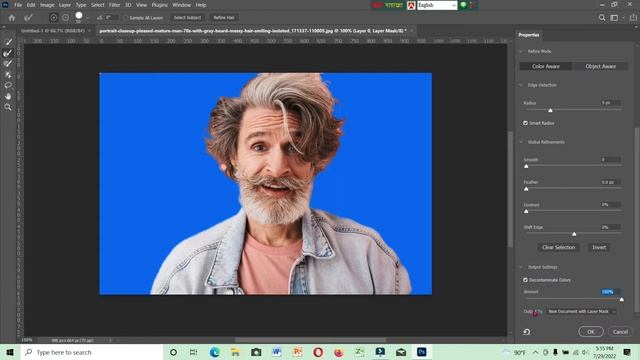Click the Photoshop taskbar icon

point(422,352)
